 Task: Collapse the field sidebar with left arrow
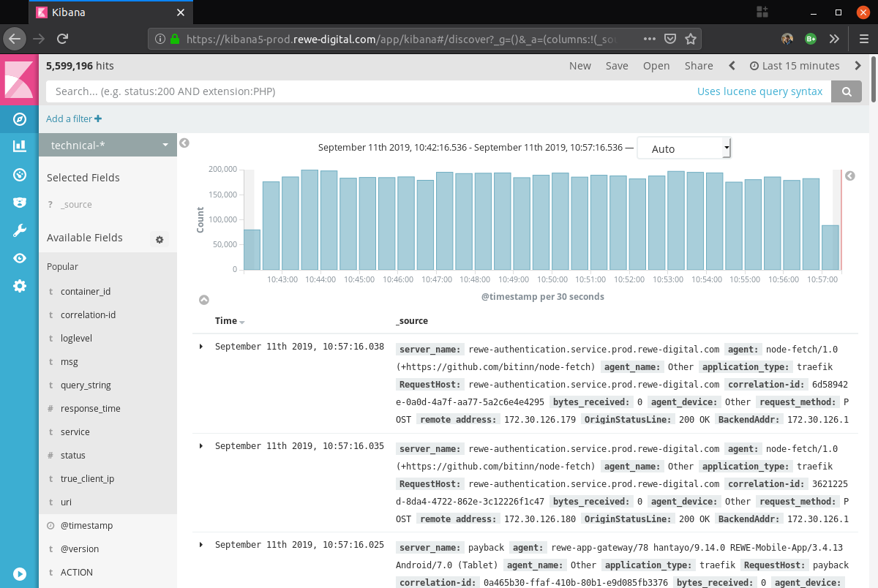pos(184,143)
